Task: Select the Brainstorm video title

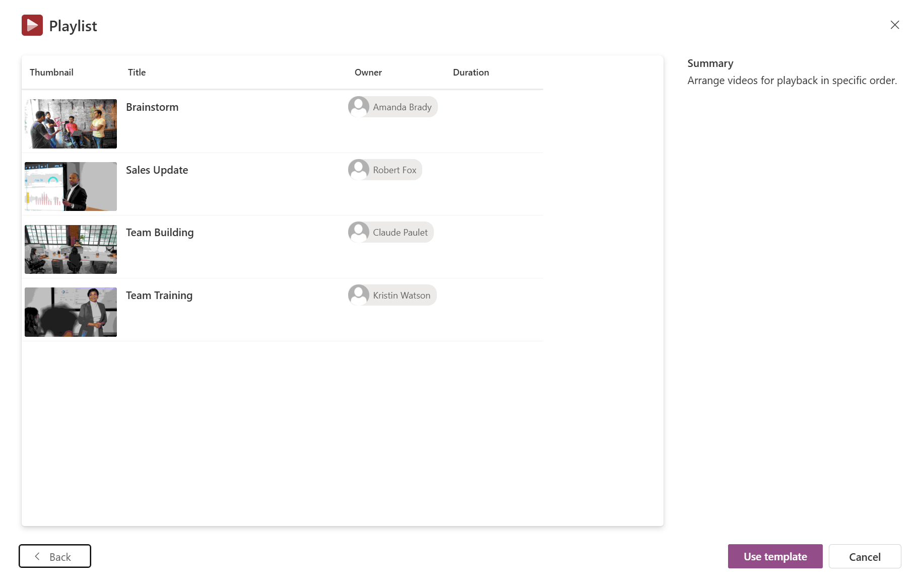Action: tap(152, 107)
